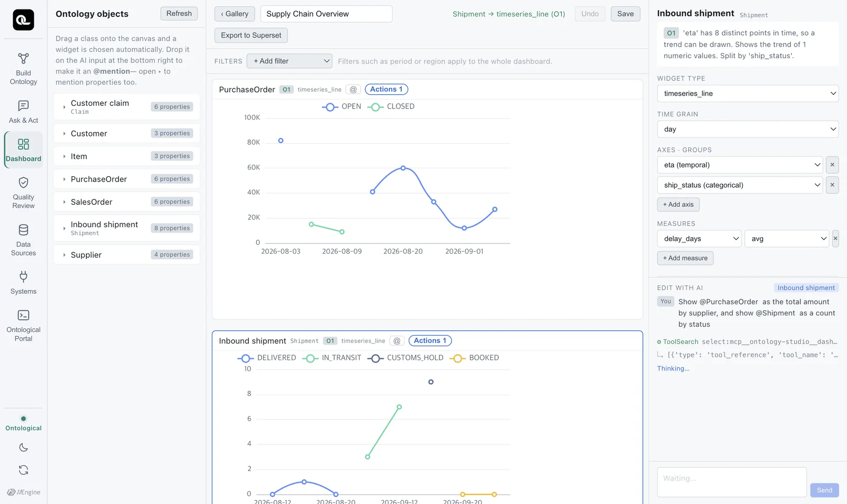Open the Add filter dropdown
The image size is (847, 504).
coord(290,61)
